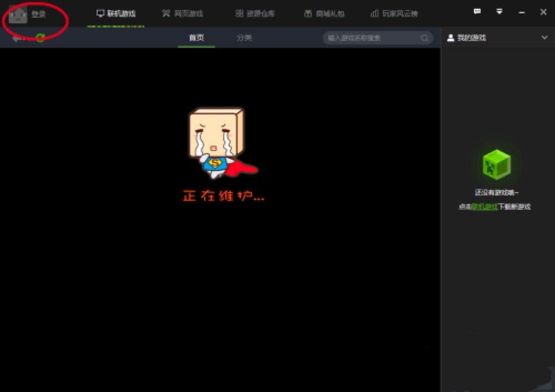The width and height of the screenshot is (555, 392).
Task: Switch to the 网页游戏 tab
Action: (x=183, y=13)
